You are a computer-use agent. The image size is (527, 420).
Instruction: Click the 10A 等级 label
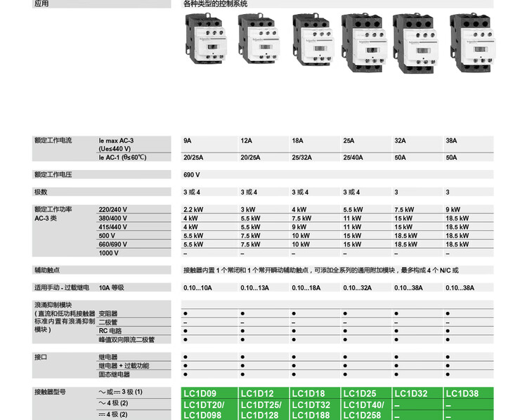point(111,288)
